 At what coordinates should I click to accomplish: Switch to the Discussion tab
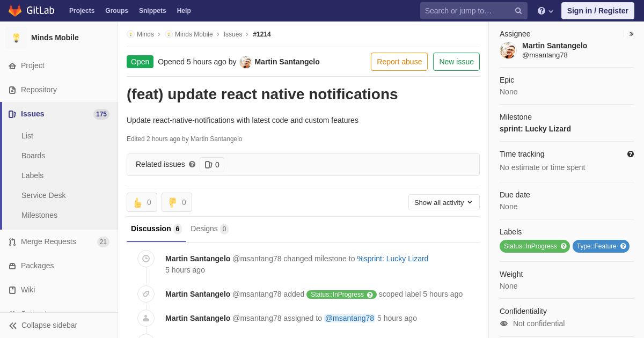point(156,229)
